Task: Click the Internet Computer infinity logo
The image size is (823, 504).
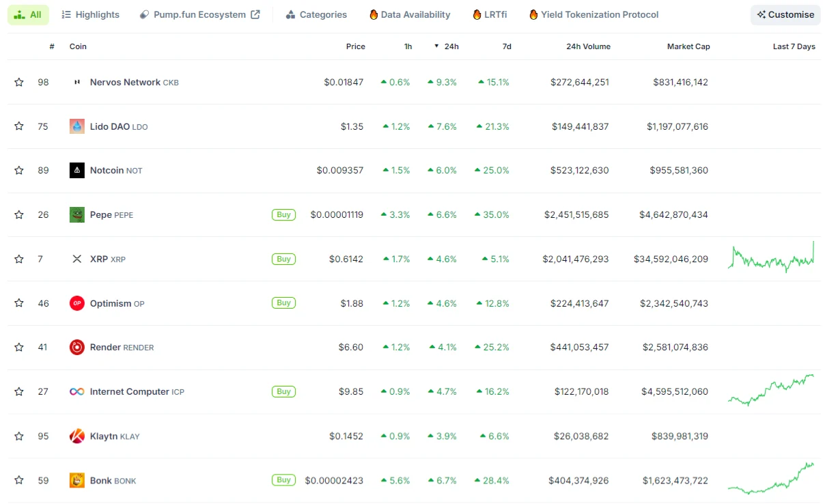Action: tap(77, 392)
